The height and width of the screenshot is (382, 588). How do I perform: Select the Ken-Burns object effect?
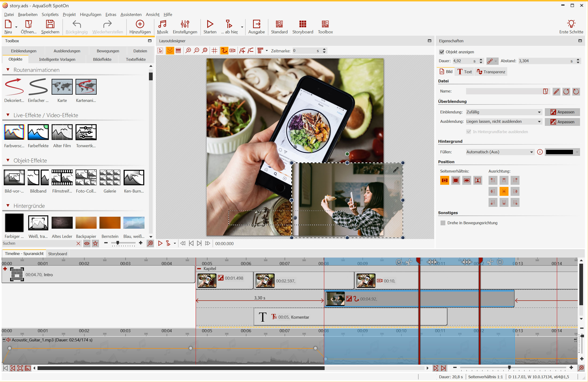[x=134, y=178]
